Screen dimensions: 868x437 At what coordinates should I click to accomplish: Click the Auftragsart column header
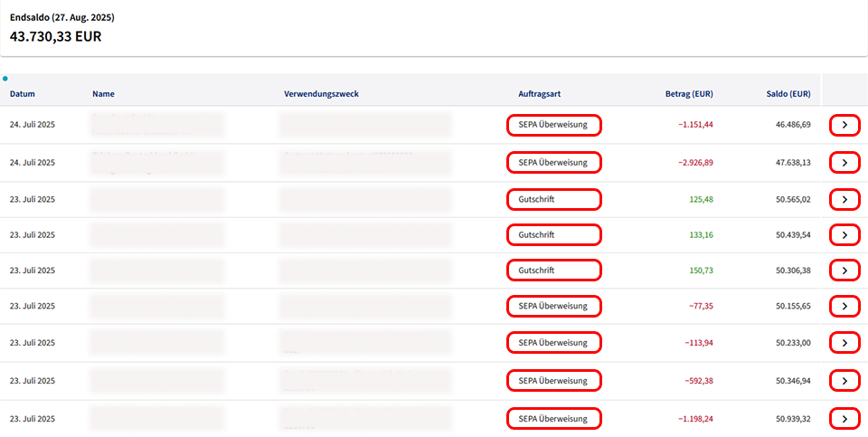coord(542,94)
